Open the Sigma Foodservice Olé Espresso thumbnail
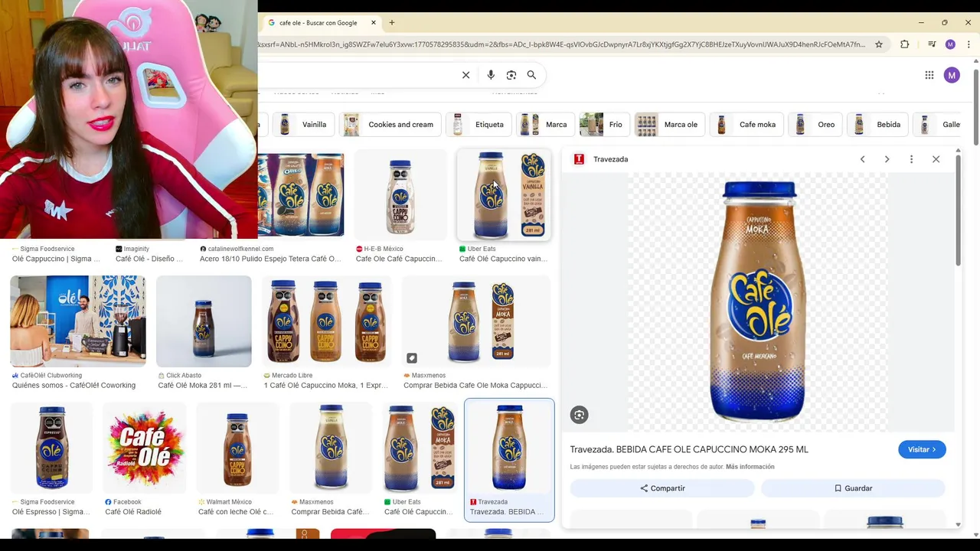The image size is (980, 551). click(x=51, y=448)
